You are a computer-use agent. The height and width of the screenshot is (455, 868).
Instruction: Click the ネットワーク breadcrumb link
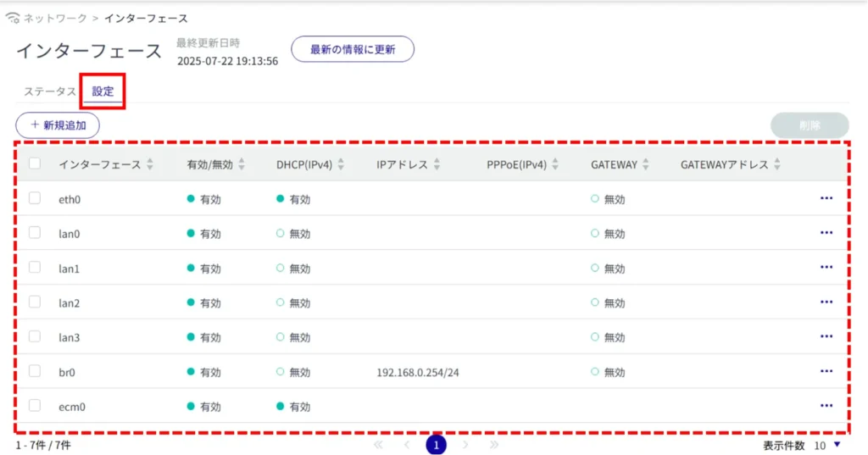coord(54,18)
